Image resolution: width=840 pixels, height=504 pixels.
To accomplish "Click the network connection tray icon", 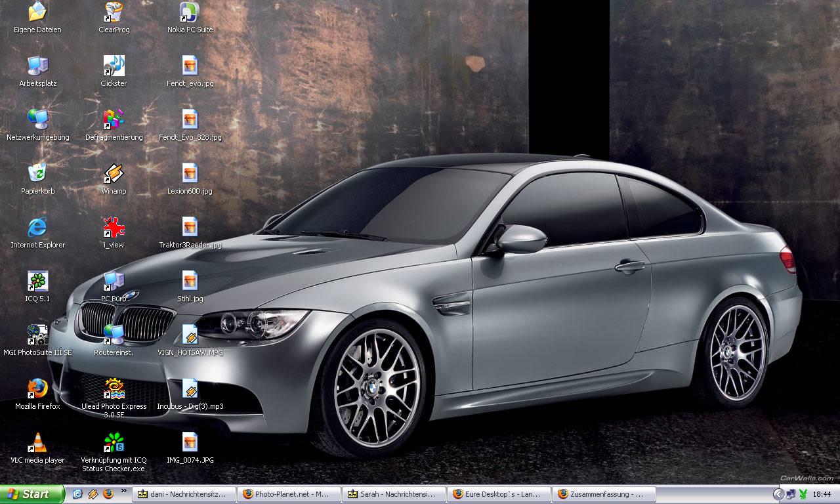I will tap(791, 494).
